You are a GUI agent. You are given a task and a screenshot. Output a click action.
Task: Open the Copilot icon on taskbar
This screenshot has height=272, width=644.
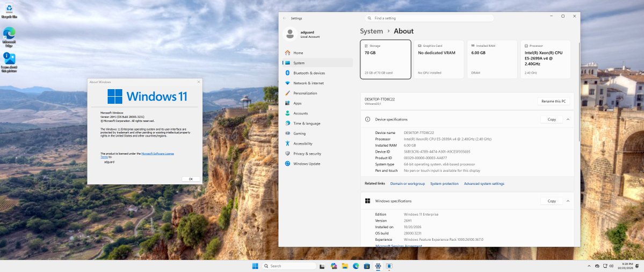334,266
